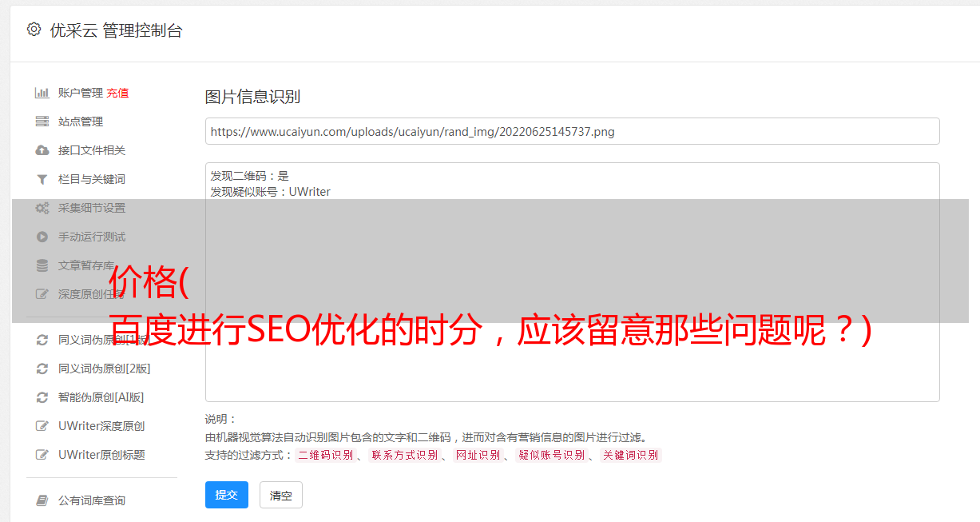Screen dimensions: 980x522
Task: Open 智能伪原创[AI版] menu item
Action: [101, 397]
